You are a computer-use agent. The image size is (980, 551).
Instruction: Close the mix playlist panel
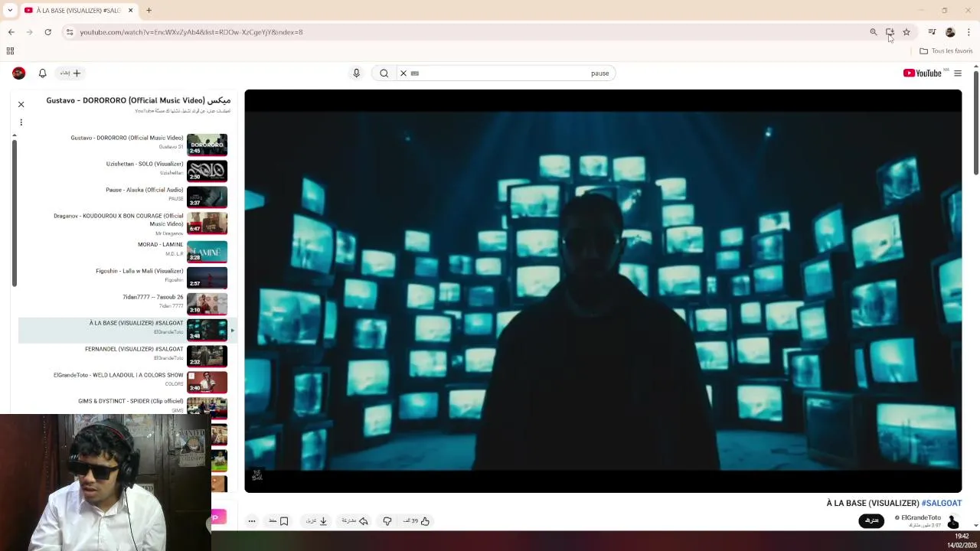pos(21,104)
